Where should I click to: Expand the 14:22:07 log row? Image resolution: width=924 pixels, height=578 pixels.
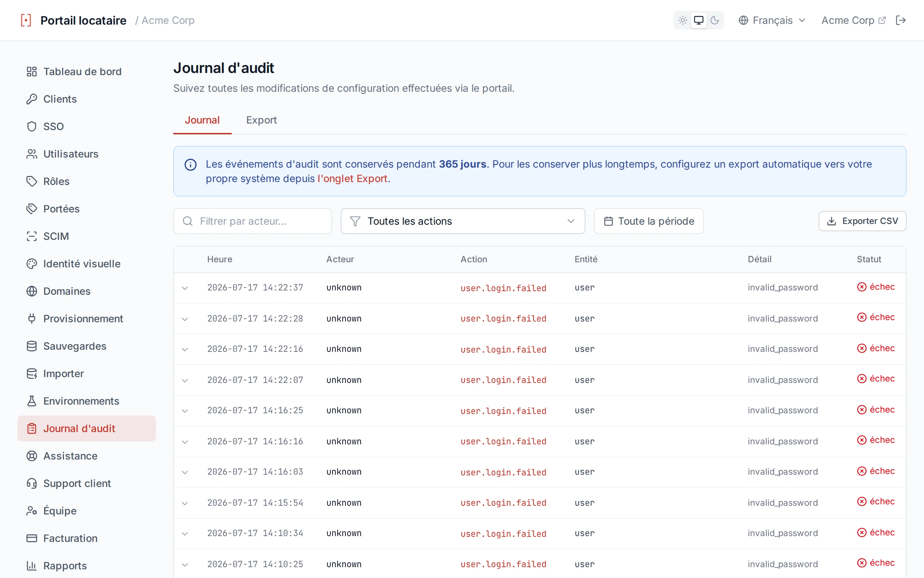click(185, 380)
